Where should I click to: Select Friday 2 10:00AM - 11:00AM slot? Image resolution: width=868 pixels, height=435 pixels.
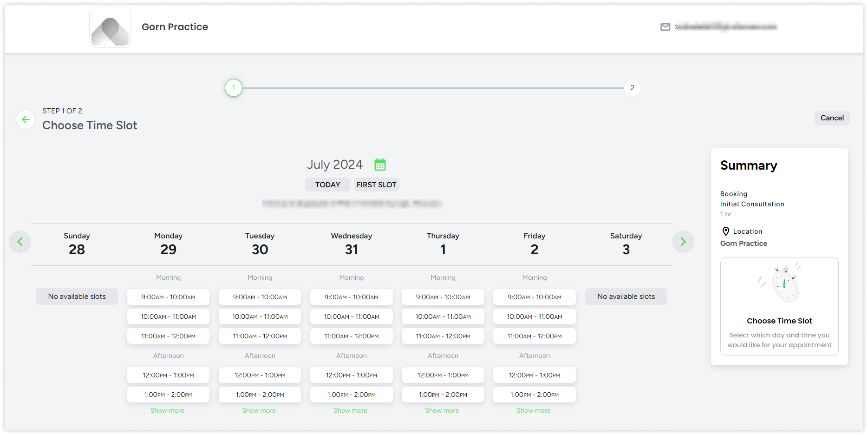(535, 316)
